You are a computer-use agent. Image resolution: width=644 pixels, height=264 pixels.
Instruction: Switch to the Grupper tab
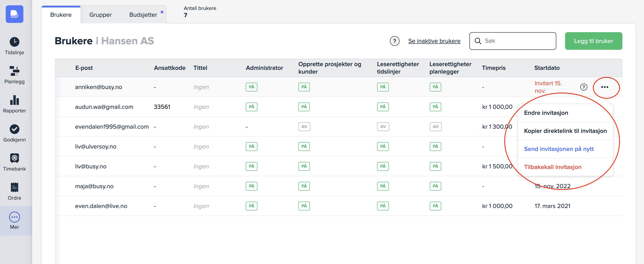click(x=100, y=15)
